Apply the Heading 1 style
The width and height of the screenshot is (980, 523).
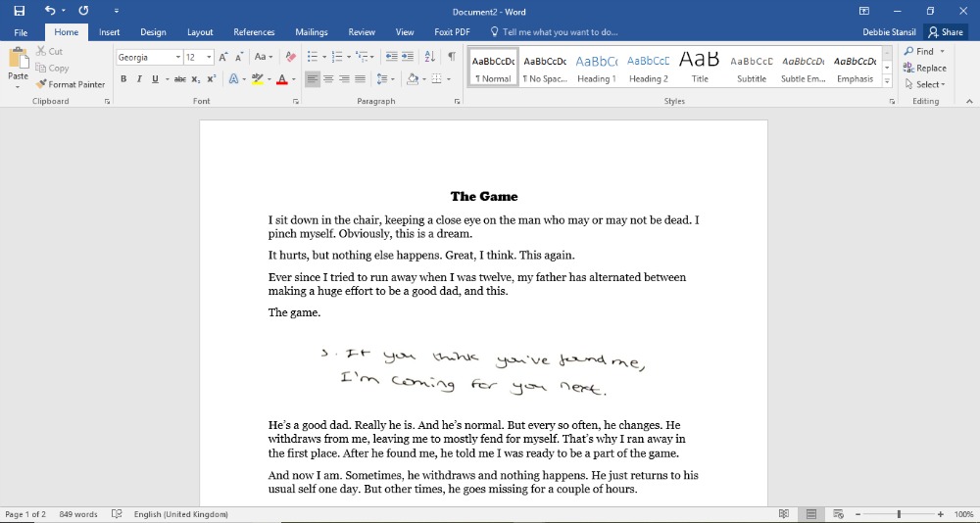(x=596, y=68)
